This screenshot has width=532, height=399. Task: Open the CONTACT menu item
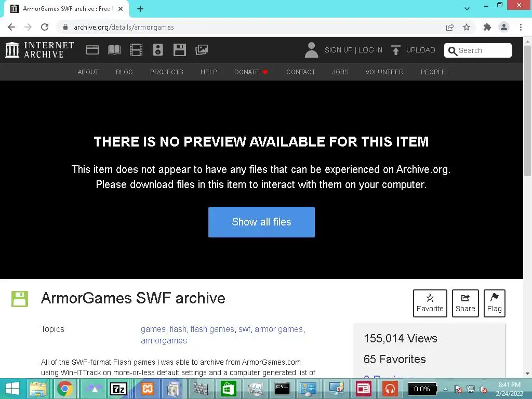pos(301,72)
